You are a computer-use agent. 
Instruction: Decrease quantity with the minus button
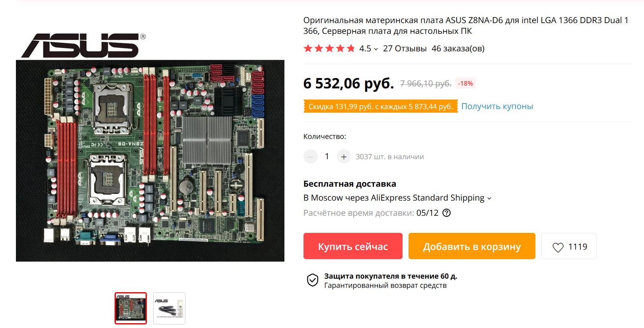[x=311, y=157]
